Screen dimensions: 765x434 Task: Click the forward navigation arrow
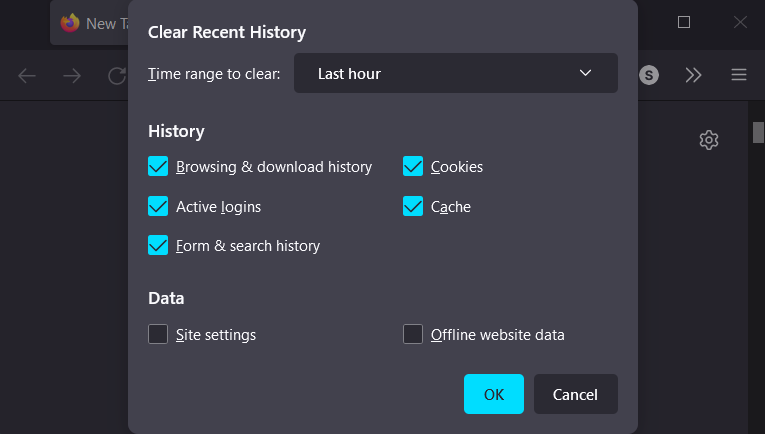coord(72,75)
